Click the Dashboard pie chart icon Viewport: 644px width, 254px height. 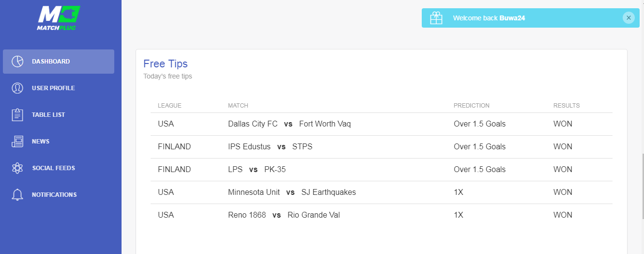(x=17, y=62)
